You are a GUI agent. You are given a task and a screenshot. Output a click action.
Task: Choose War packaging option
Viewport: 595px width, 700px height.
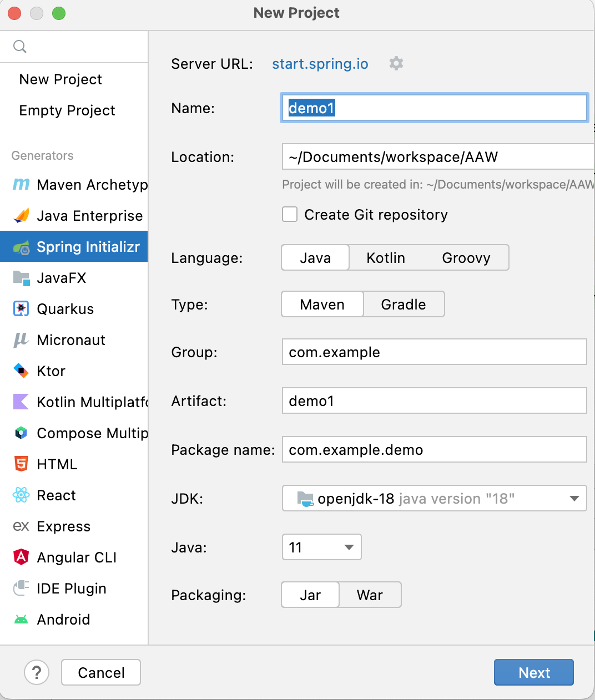pyautogui.click(x=370, y=595)
